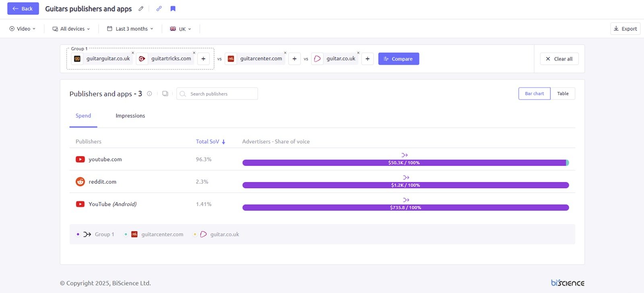
Task: Add advertiser to Group 1 plus button
Action: [203, 59]
